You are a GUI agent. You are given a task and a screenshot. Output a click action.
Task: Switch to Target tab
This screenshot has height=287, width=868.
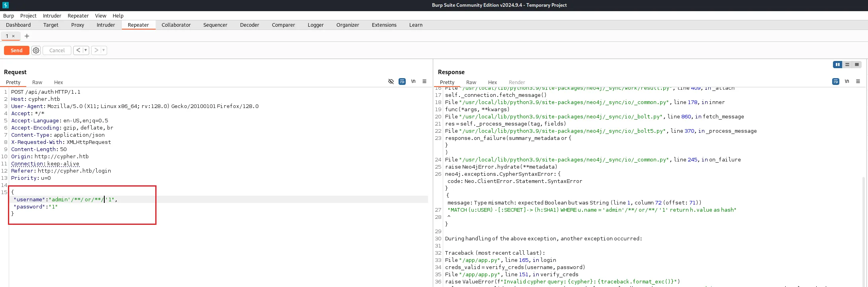click(51, 25)
